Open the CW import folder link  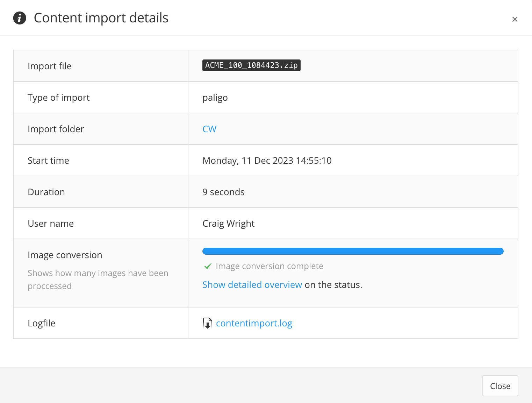[209, 129]
